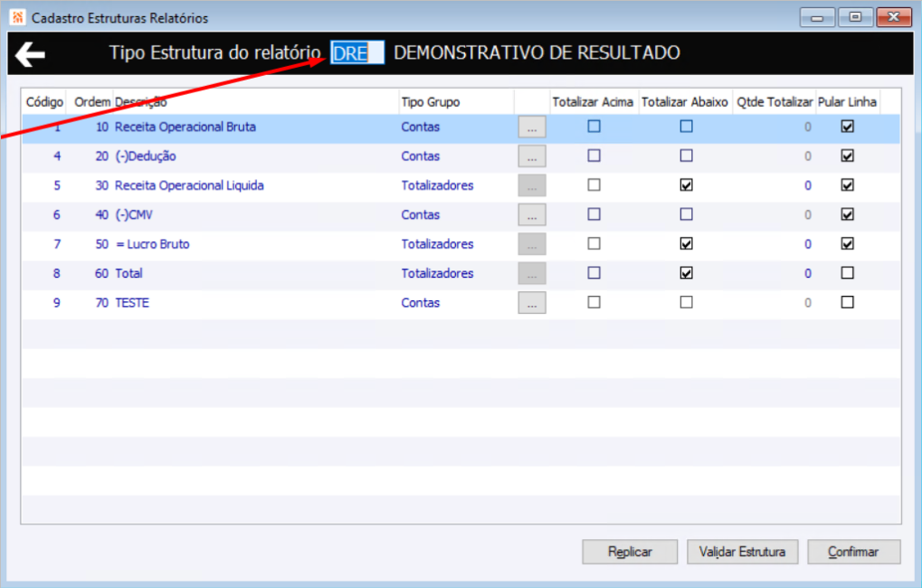This screenshot has width=922, height=588.
Task: Uncheck Totalizar Abaixo for Total row
Action: coord(686,273)
